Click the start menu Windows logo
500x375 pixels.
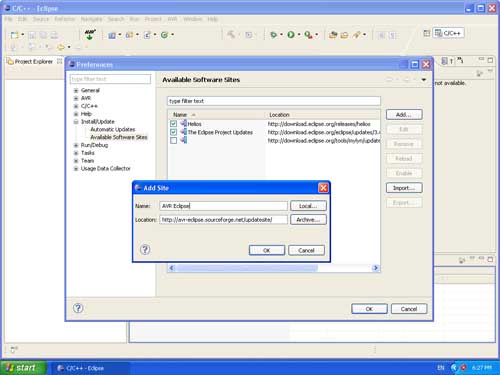coord(9,368)
